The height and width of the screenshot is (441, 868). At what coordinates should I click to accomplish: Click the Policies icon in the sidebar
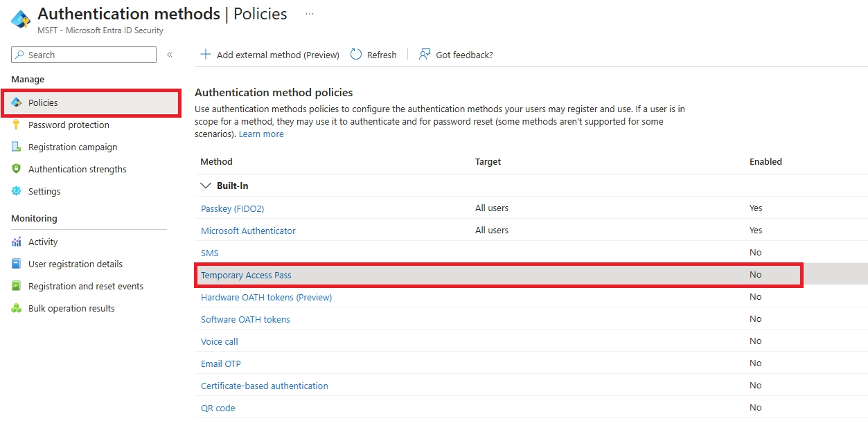(x=17, y=102)
